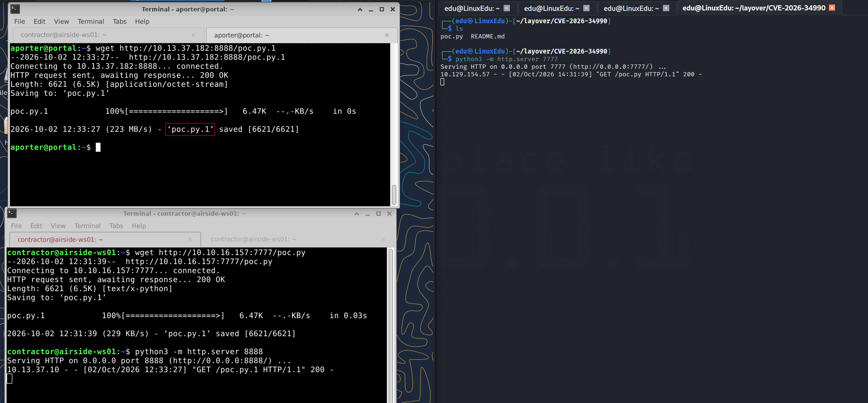
Task: Open View menu in aporter@portal terminal
Action: (x=61, y=21)
